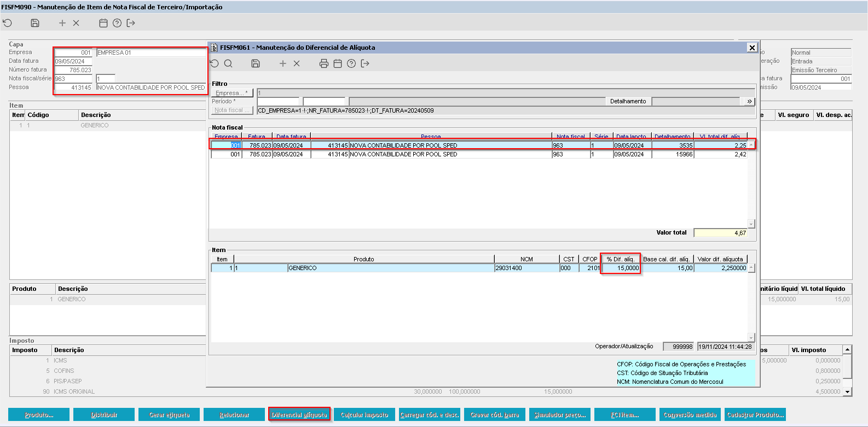Click the refresh icon in FISFM090 toolbar

pos(7,23)
